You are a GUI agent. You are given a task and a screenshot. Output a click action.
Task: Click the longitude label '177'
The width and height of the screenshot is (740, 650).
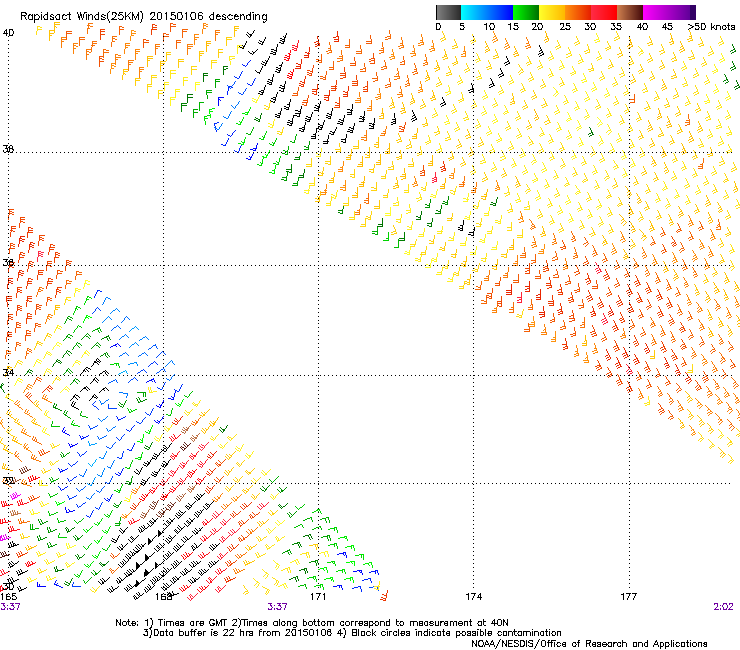coord(629,597)
